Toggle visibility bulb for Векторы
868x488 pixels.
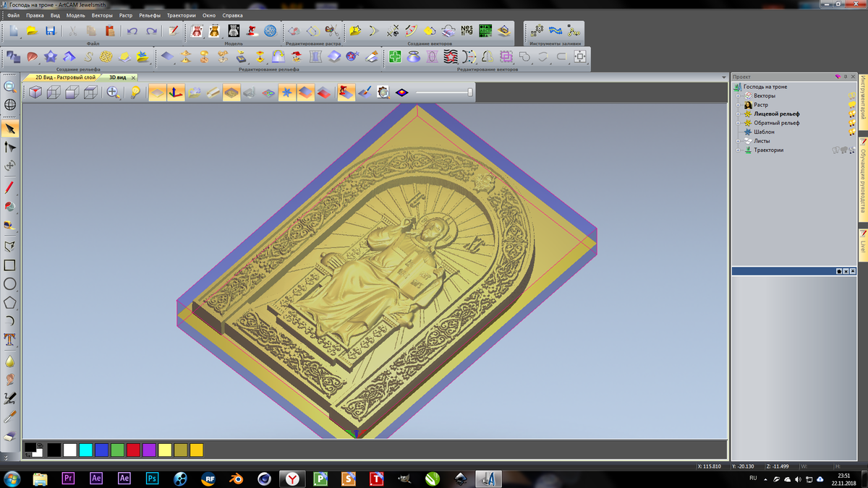coord(851,95)
